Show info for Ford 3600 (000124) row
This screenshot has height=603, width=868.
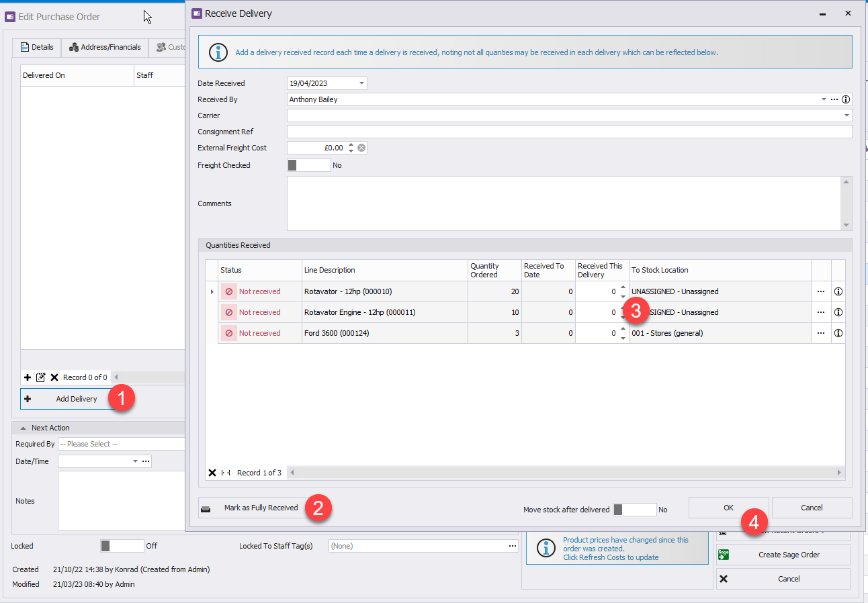[x=838, y=333]
